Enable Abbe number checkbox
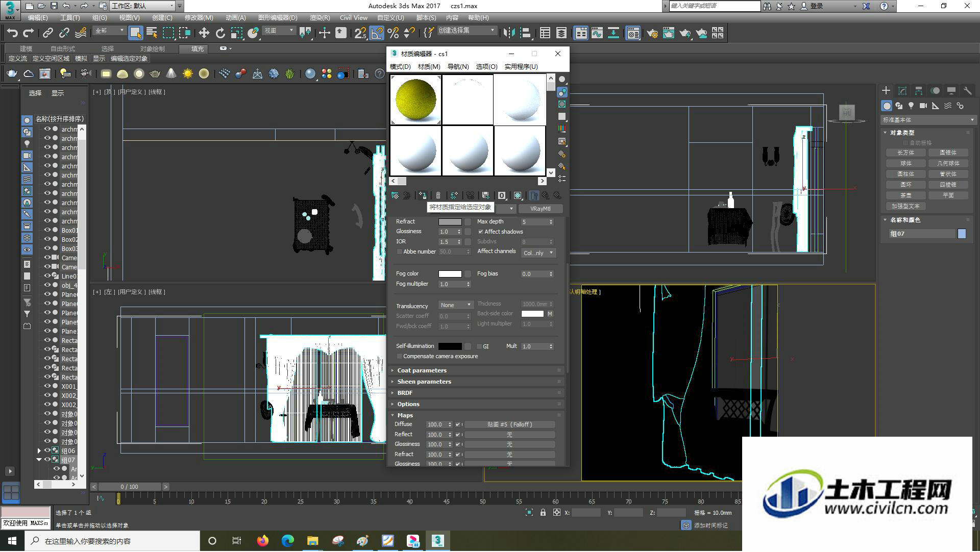The height and width of the screenshot is (552, 980). (x=399, y=252)
